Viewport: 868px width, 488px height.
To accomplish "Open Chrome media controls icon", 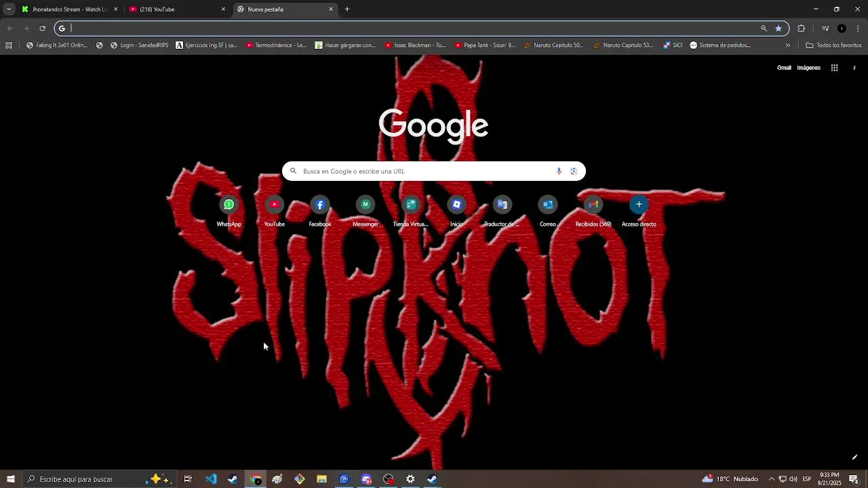I will point(825,28).
